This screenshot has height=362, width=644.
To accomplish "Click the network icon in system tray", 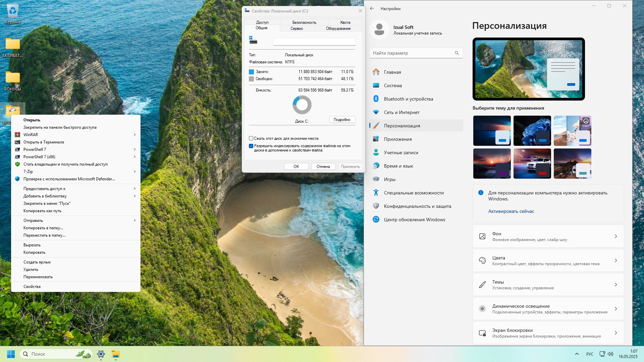I will tap(602, 354).
